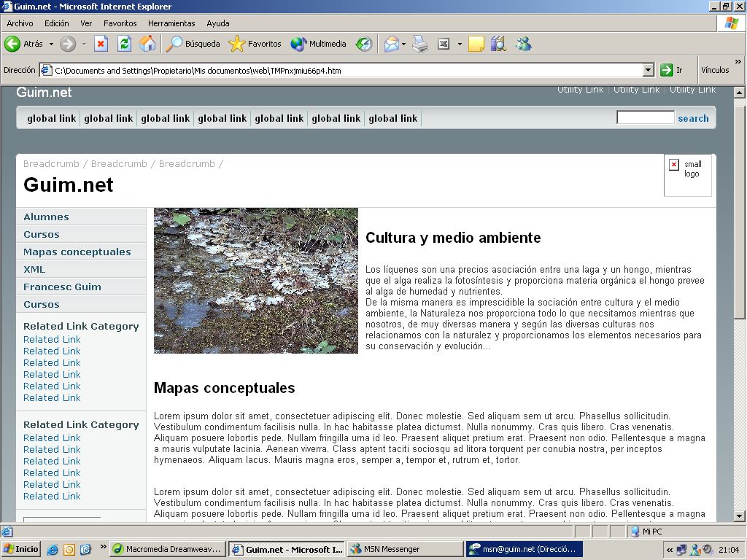Click the Mapas conceptuales sidebar link
Image resolution: width=747 pixels, height=560 pixels.
(x=77, y=252)
